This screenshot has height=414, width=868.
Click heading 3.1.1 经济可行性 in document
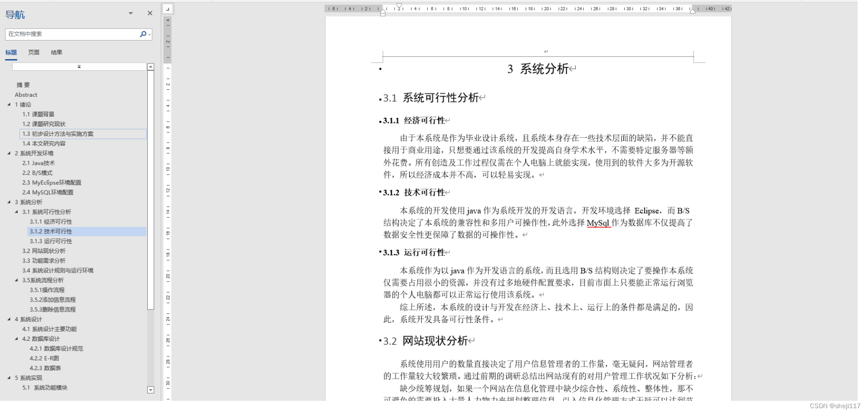click(x=414, y=121)
